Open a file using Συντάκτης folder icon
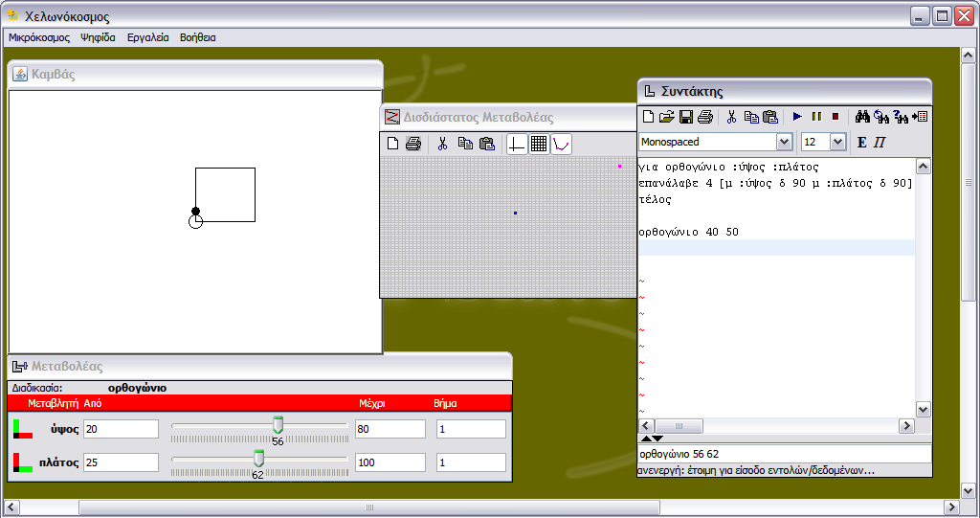Viewport: 980px width, 518px height. click(x=667, y=117)
